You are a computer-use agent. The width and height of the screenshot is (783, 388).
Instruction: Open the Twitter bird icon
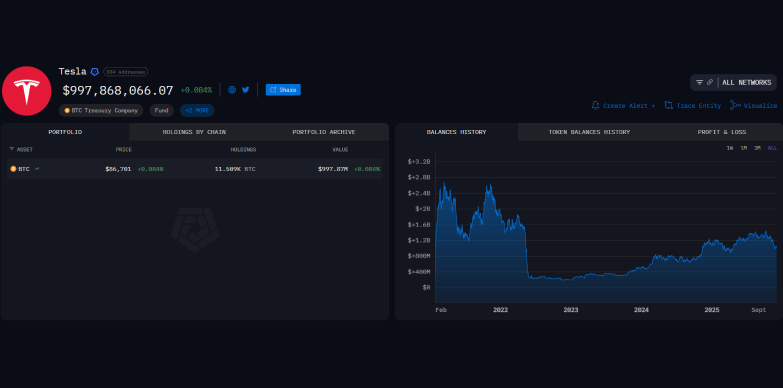coord(245,90)
